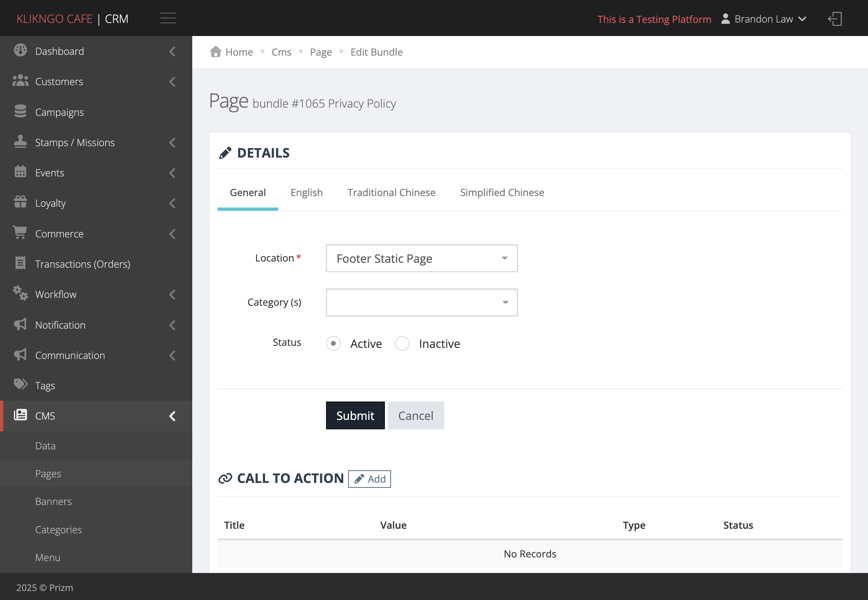Open the Menu submenu item

coord(47,557)
